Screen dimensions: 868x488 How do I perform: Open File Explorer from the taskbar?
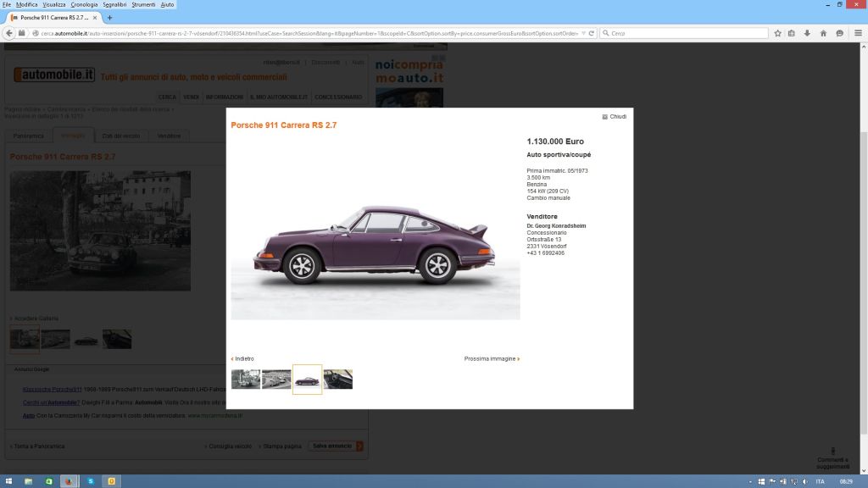point(28,481)
